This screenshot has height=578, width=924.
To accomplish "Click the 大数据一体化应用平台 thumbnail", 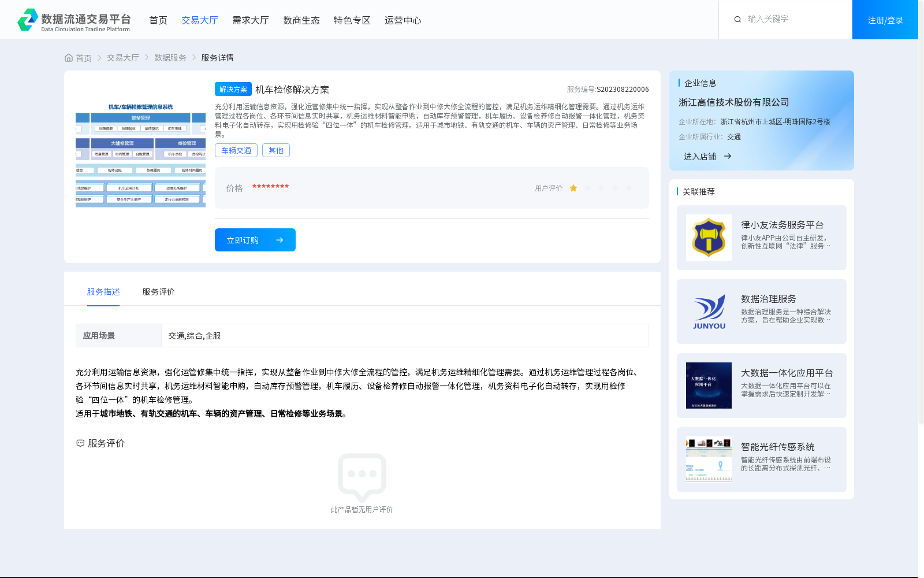I will [709, 386].
